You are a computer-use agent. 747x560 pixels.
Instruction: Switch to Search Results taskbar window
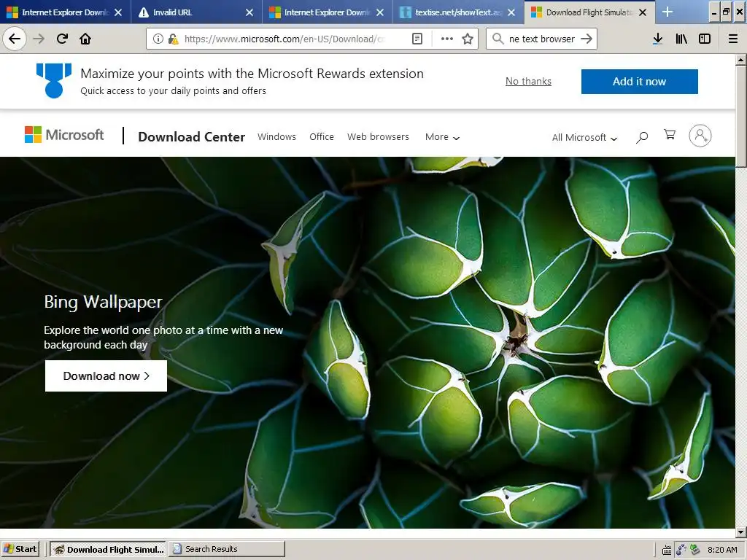point(226,549)
